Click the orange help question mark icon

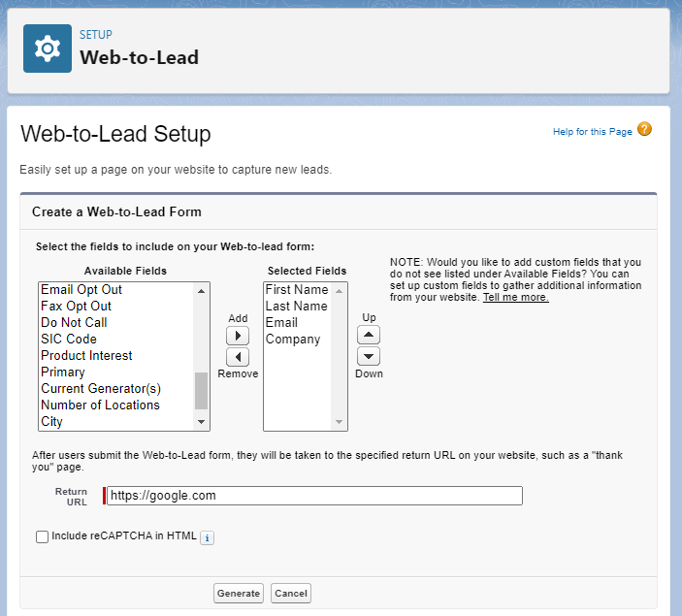tap(644, 129)
